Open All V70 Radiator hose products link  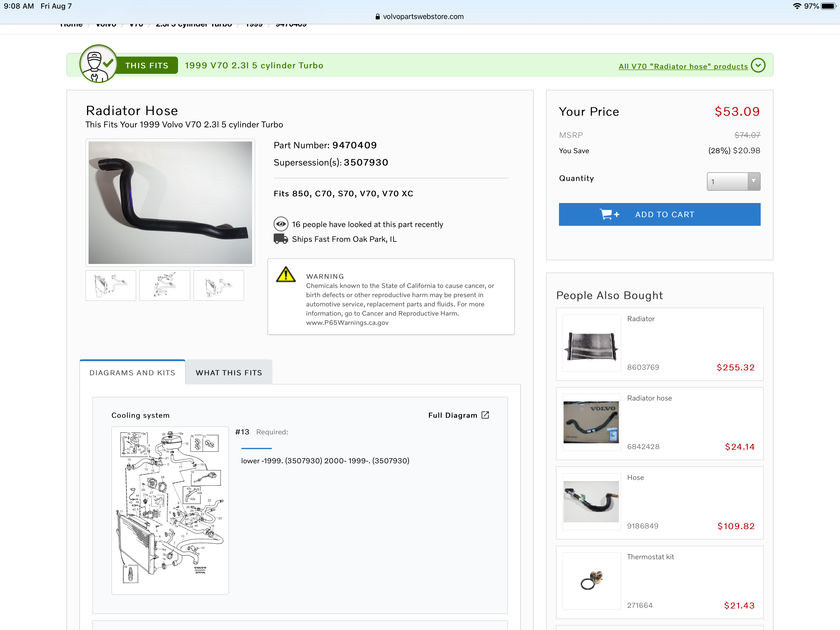coord(683,66)
